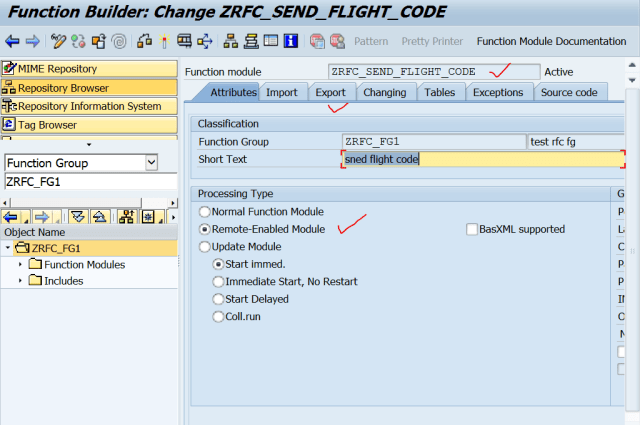Open back history dropdown arrow in tree toolbar
Screen dimensions: 640x425
(x=26, y=220)
